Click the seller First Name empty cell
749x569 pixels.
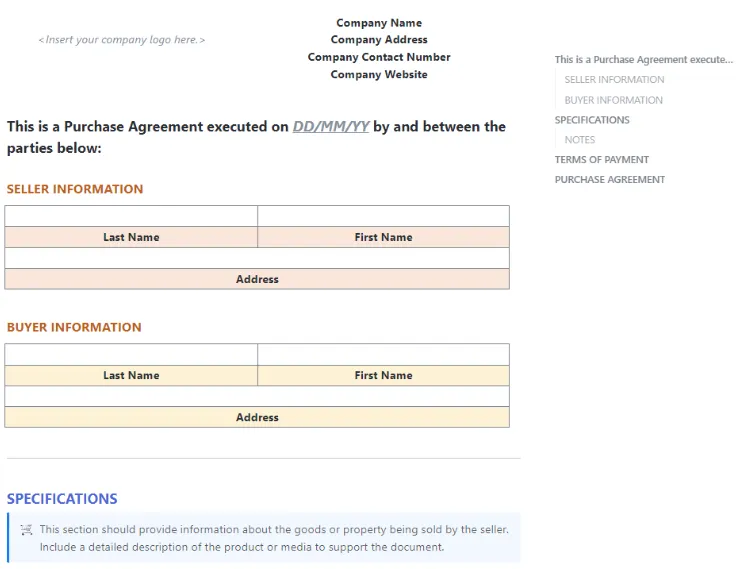(383, 216)
